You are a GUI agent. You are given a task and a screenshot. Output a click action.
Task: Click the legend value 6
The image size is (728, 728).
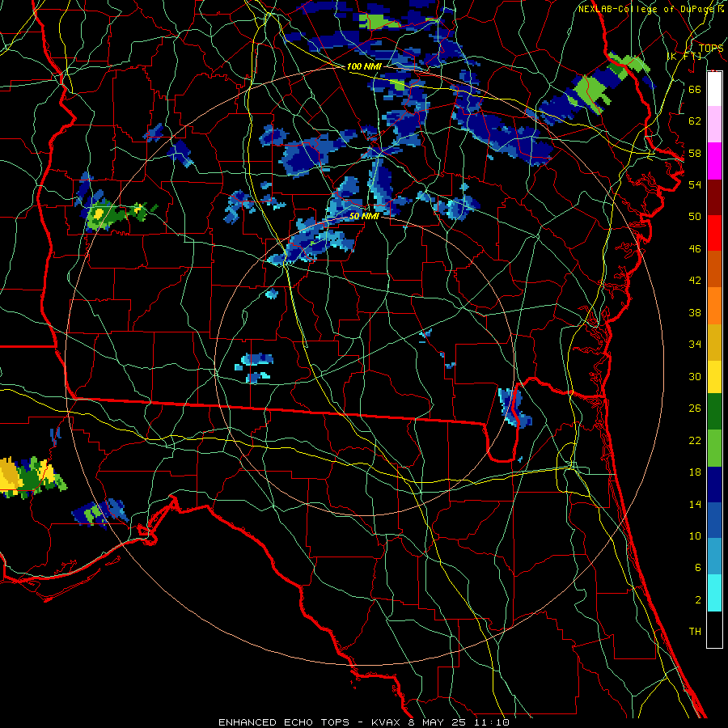(x=697, y=567)
